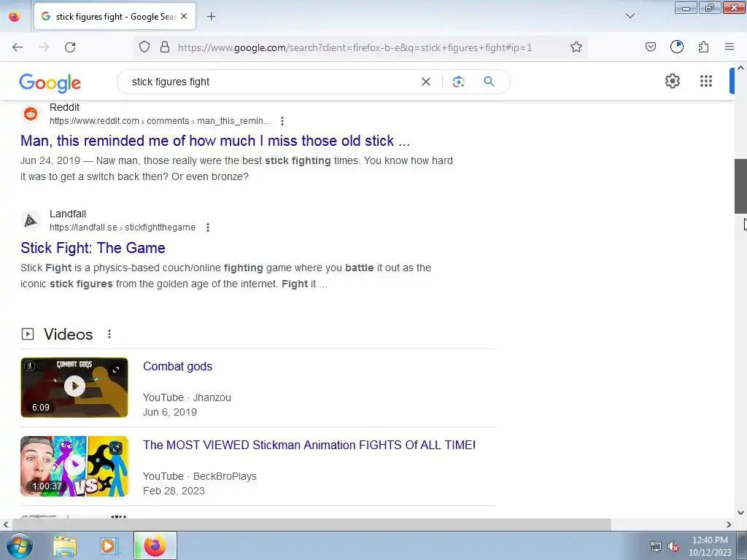Open Google quick settings gear
Image resolution: width=747 pixels, height=560 pixels.
(672, 82)
